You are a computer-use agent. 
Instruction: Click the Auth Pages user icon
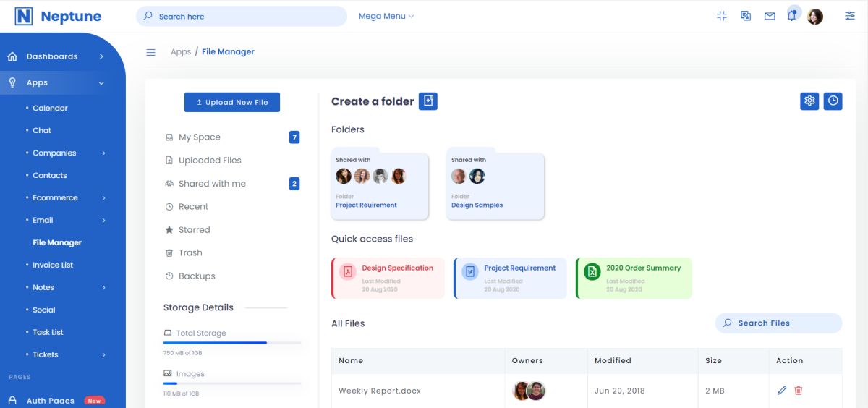point(12,400)
